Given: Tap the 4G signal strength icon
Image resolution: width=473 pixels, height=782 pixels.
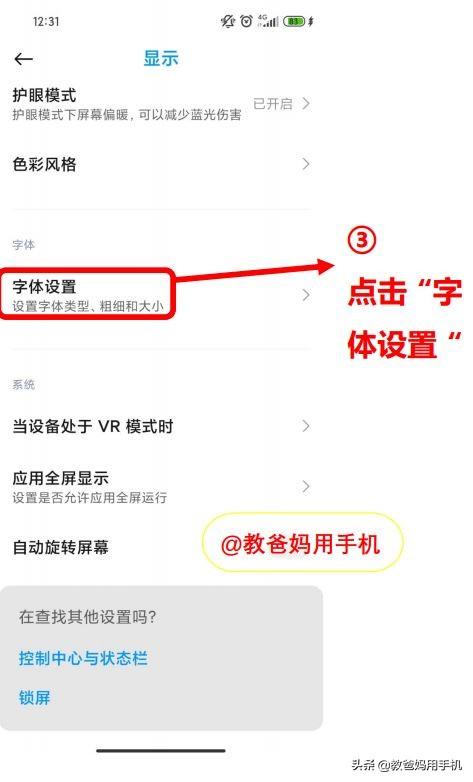Looking at the screenshot, I should coord(268,21).
